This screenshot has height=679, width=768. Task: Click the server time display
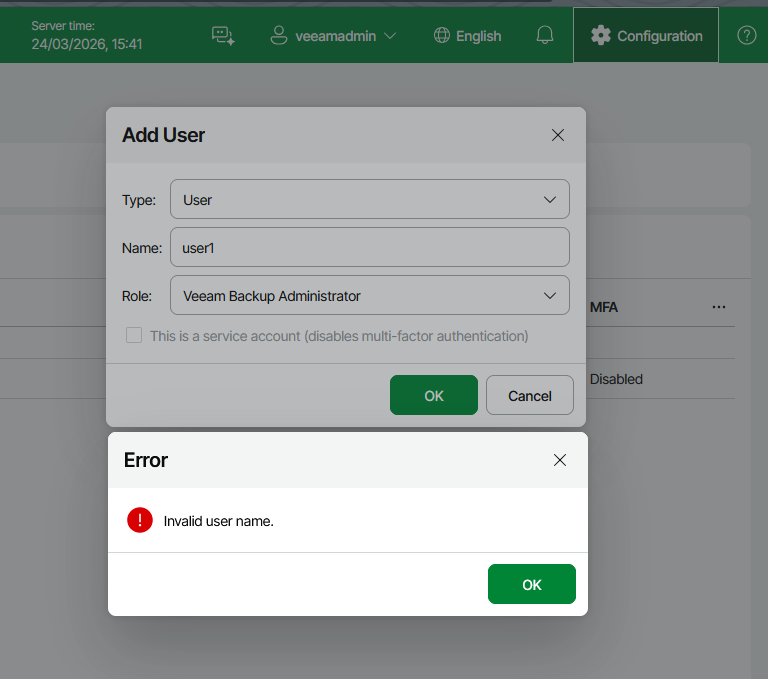click(87, 36)
